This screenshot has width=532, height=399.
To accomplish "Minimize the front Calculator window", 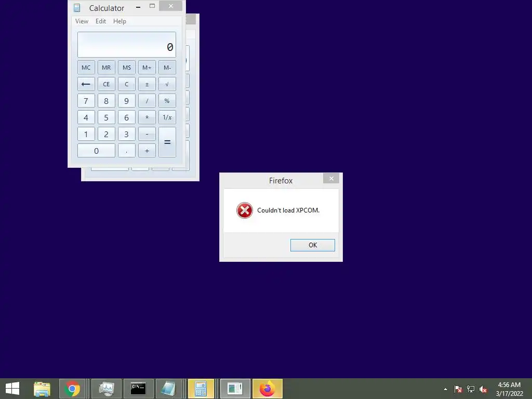I will (x=138, y=6).
